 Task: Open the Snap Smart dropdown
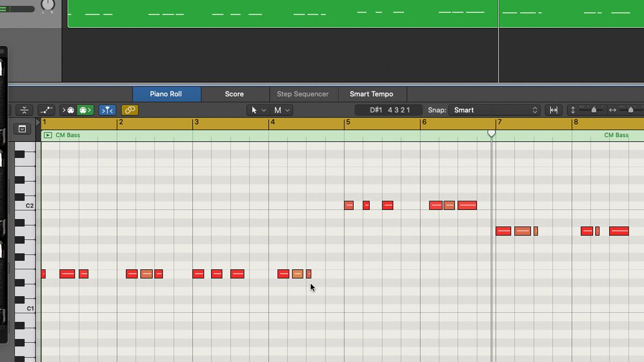(x=494, y=110)
